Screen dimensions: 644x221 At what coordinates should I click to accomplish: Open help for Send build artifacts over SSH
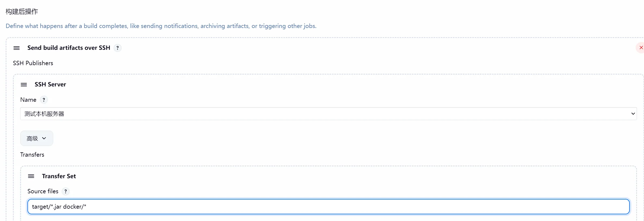[x=118, y=48]
